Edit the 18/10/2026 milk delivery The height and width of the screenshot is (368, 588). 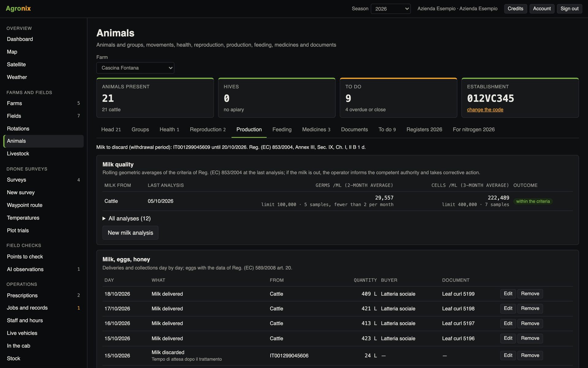click(508, 294)
